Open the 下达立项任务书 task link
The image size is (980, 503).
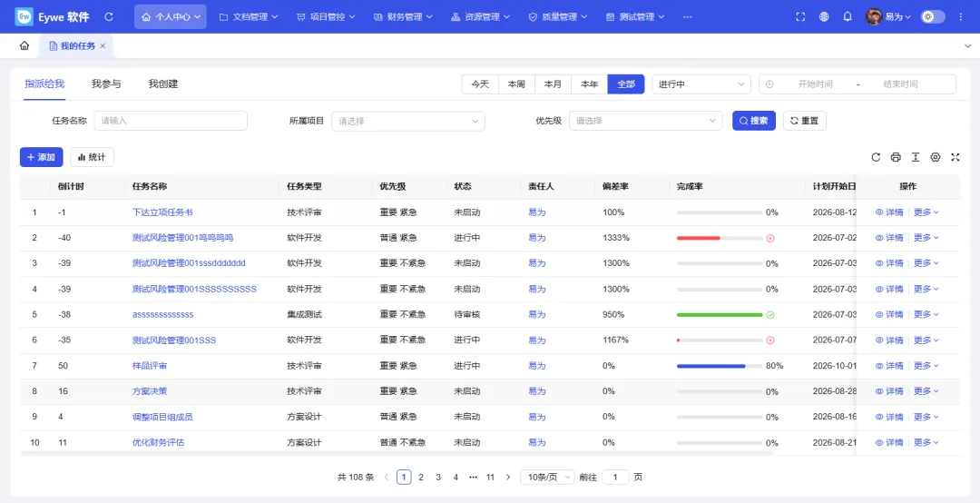(x=162, y=212)
